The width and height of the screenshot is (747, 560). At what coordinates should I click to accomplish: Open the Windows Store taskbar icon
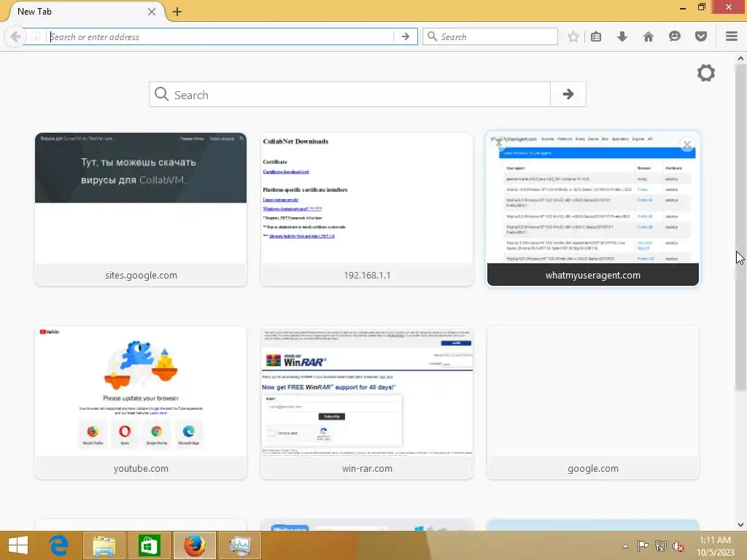coord(149,545)
